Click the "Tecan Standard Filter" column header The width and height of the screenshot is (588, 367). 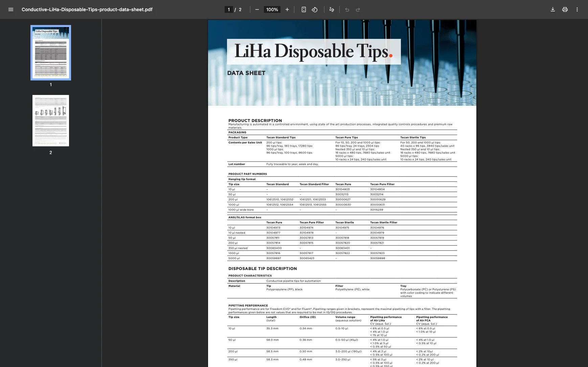(x=314, y=184)
